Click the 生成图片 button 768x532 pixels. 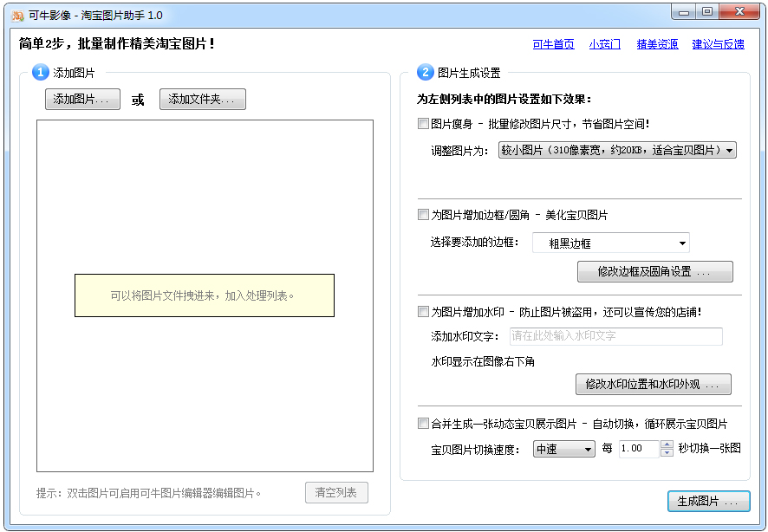[x=709, y=501]
